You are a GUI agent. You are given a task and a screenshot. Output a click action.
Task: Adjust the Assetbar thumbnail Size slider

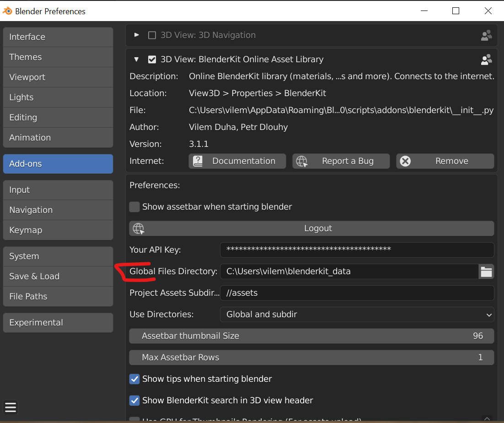pos(311,336)
